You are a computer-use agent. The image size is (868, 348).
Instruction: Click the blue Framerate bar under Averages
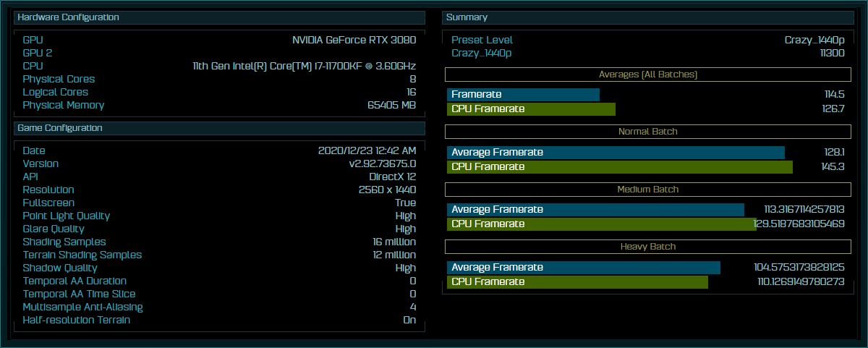pos(523,95)
